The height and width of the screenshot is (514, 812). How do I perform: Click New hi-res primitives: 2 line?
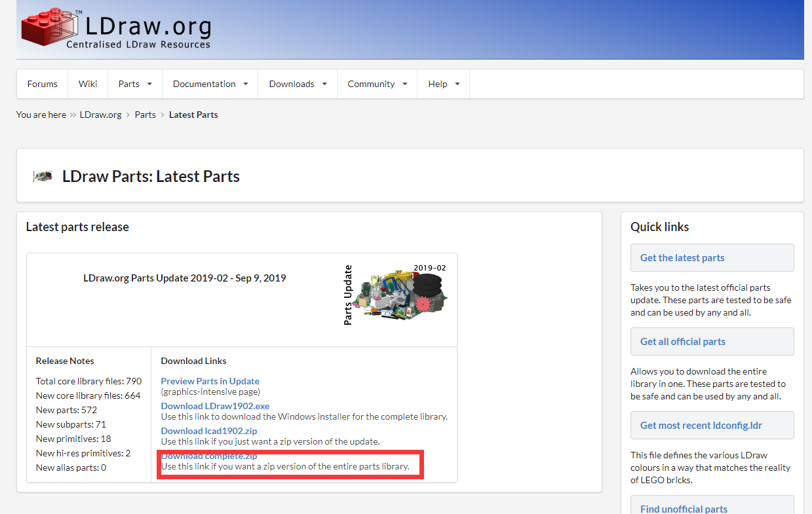click(x=83, y=453)
